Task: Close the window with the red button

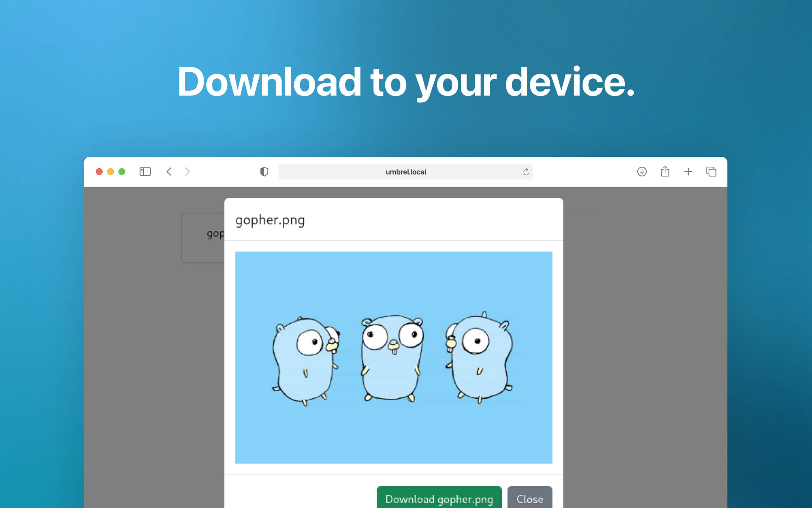Action: point(99,172)
